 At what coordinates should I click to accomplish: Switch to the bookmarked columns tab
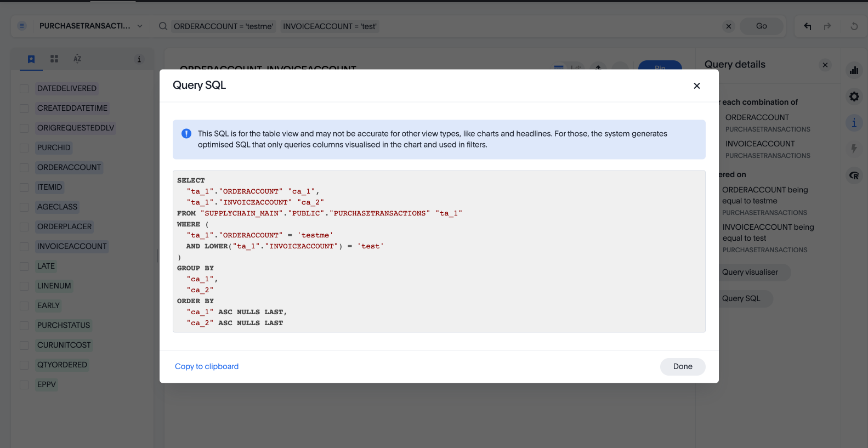(31, 59)
